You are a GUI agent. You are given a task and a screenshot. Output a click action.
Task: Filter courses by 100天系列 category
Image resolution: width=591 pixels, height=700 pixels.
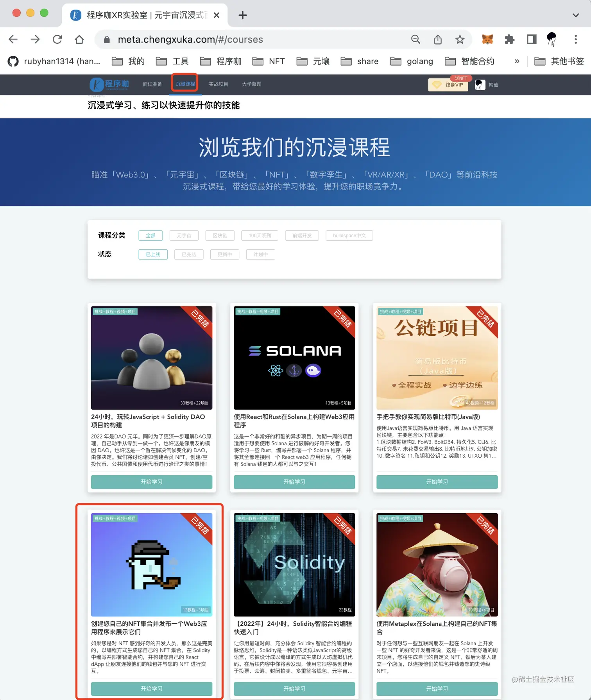[260, 236]
